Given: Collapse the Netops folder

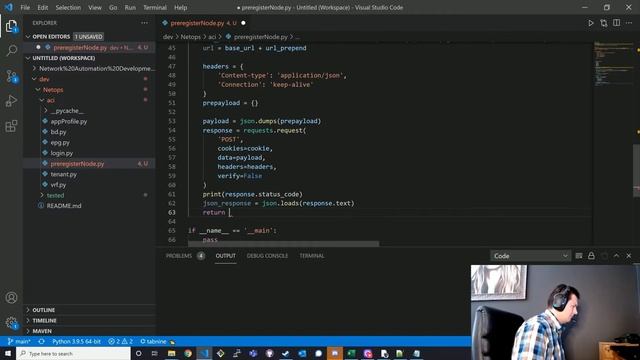Looking at the screenshot, I should (x=53, y=90).
